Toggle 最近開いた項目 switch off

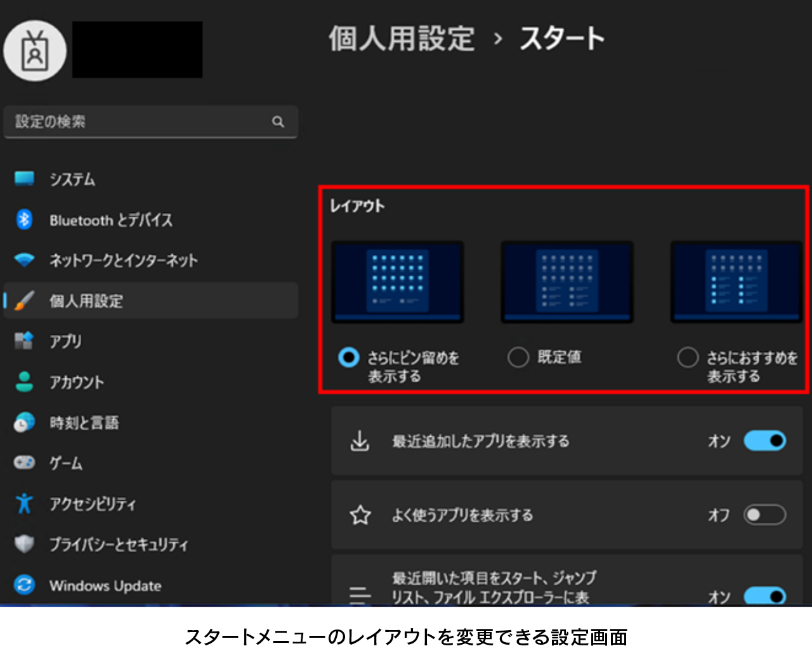coord(764,596)
